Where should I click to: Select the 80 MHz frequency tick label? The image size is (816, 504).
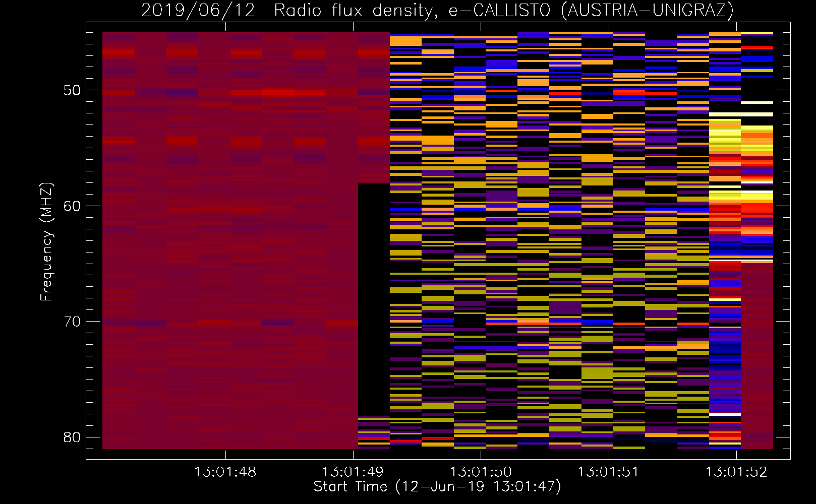(x=72, y=437)
